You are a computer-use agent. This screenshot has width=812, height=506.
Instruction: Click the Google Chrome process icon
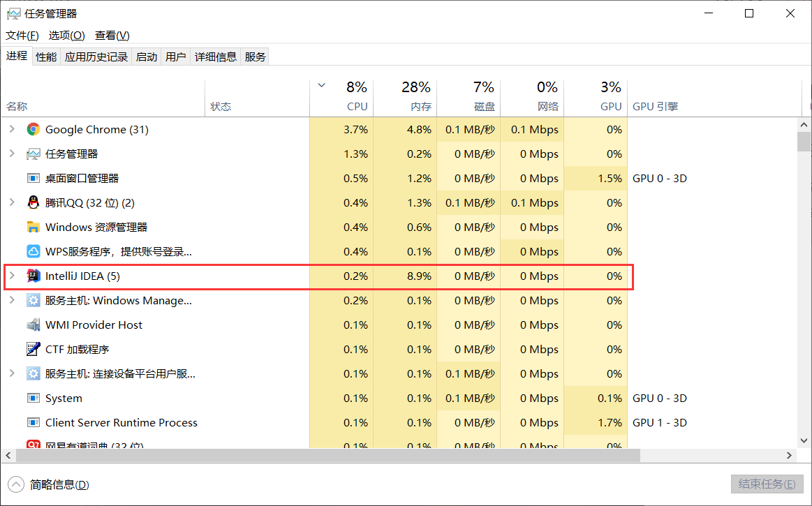tap(33, 130)
